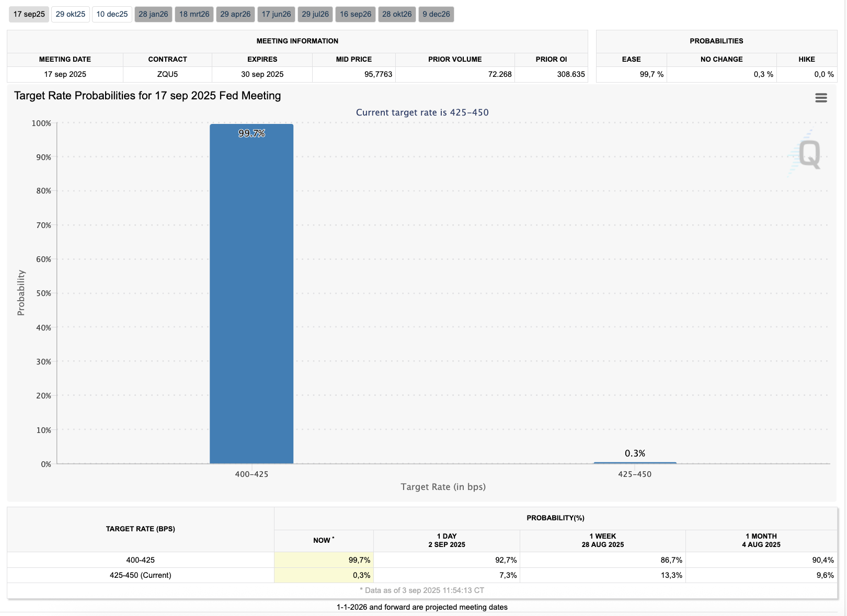Click the ZQU5 contract cell
Image resolution: width=847 pixels, height=616 pixels.
(167, 74)
